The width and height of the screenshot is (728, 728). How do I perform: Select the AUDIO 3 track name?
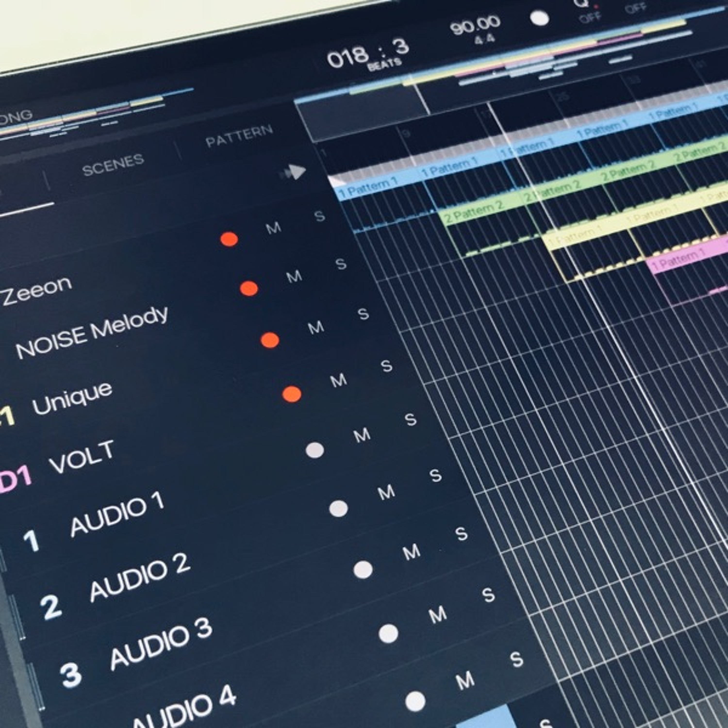pos(161,644)
